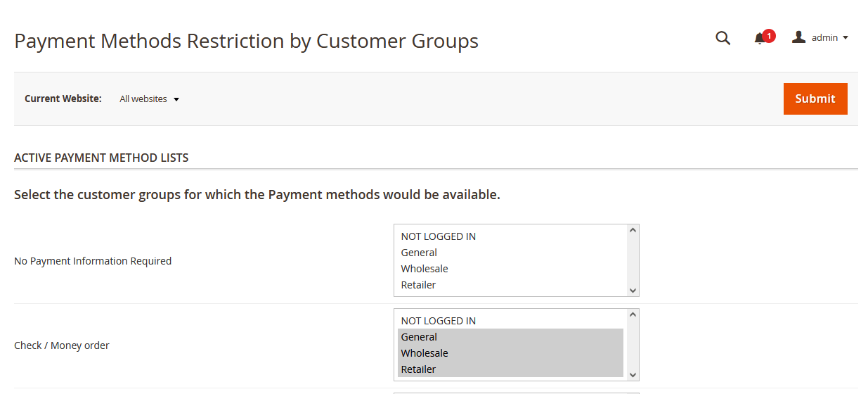Open the notifications bell
Viewport: 868px width, 394px height.
759,39
